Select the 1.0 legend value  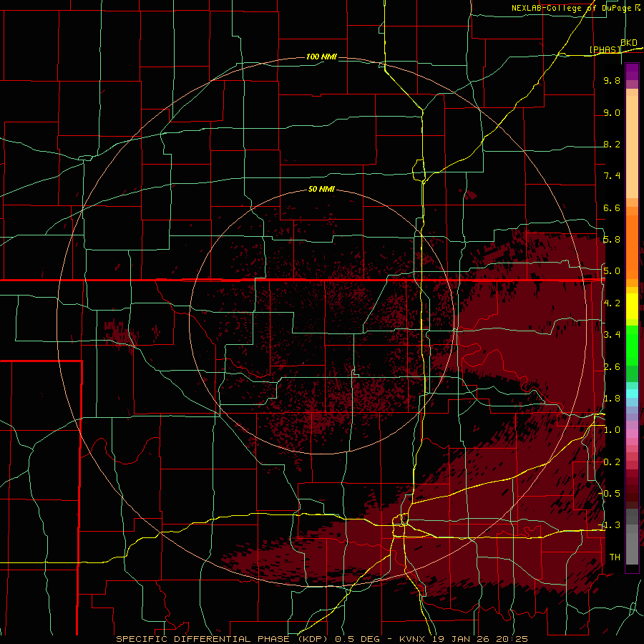pyautogui.click(x=612, y=430)
